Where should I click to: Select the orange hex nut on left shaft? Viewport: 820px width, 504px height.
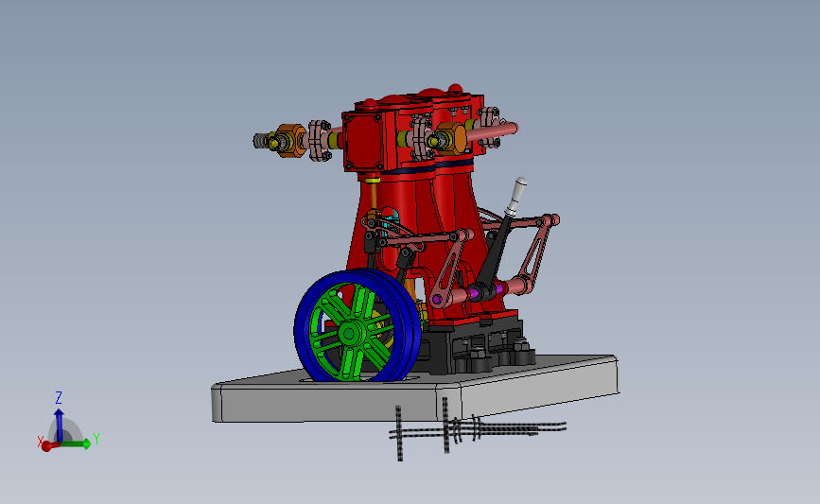(290, 141)
